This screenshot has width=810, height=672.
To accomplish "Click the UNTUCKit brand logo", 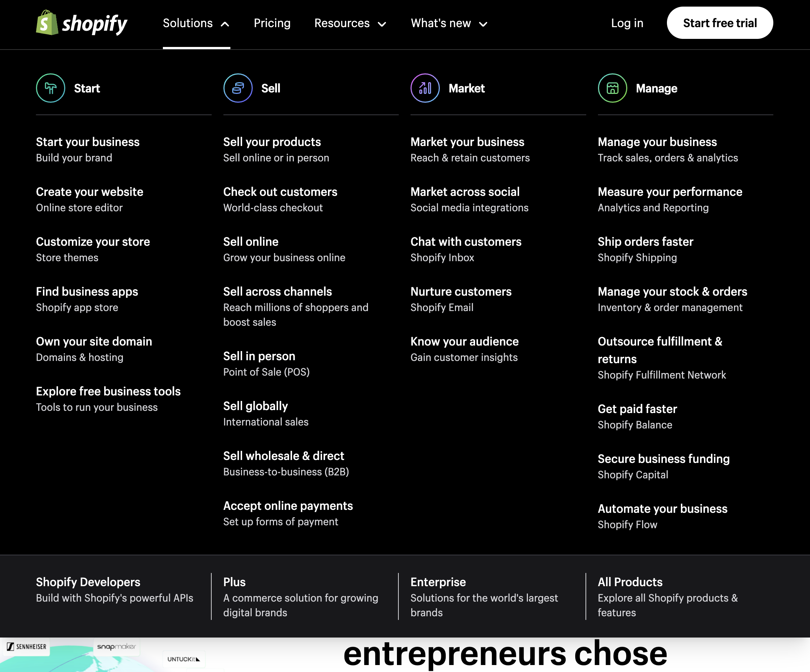I will (x=184, y=659).
